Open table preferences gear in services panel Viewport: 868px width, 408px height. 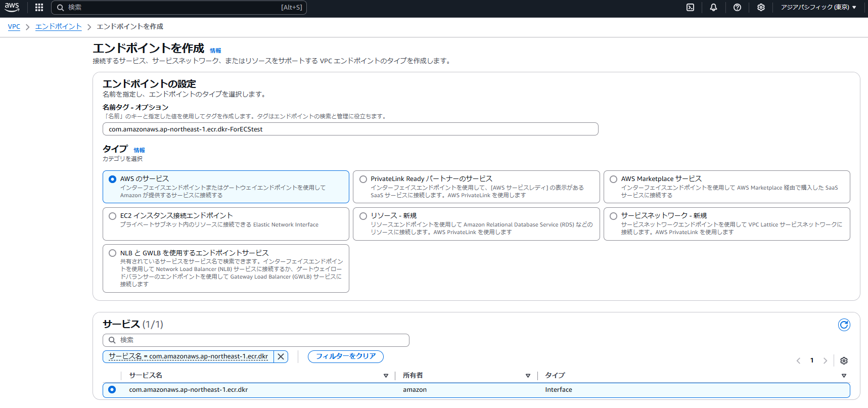click(844, 360)
